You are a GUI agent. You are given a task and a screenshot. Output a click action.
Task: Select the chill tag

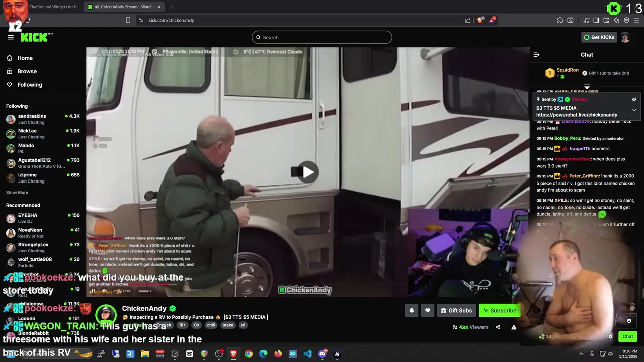coord(211,325)
